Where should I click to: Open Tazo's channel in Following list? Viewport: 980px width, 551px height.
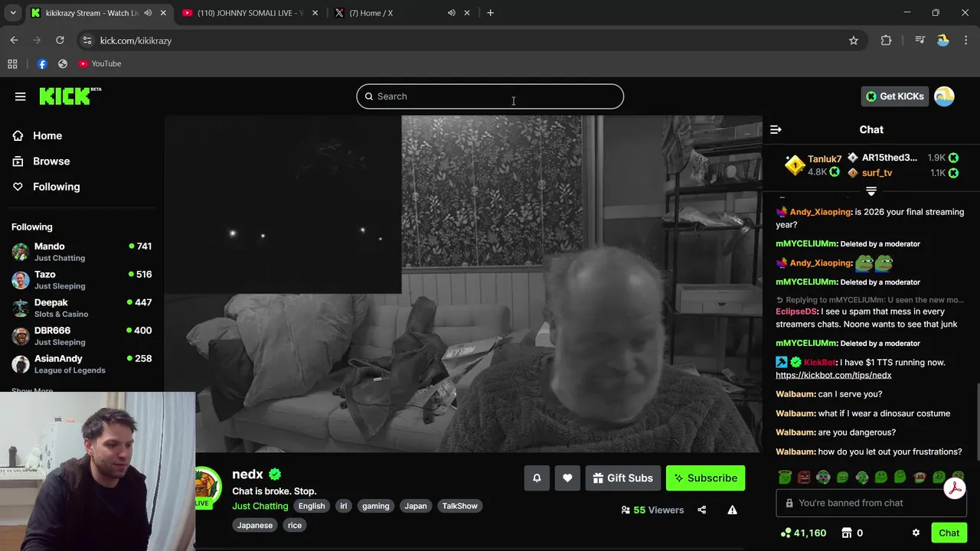pos(81,280)
